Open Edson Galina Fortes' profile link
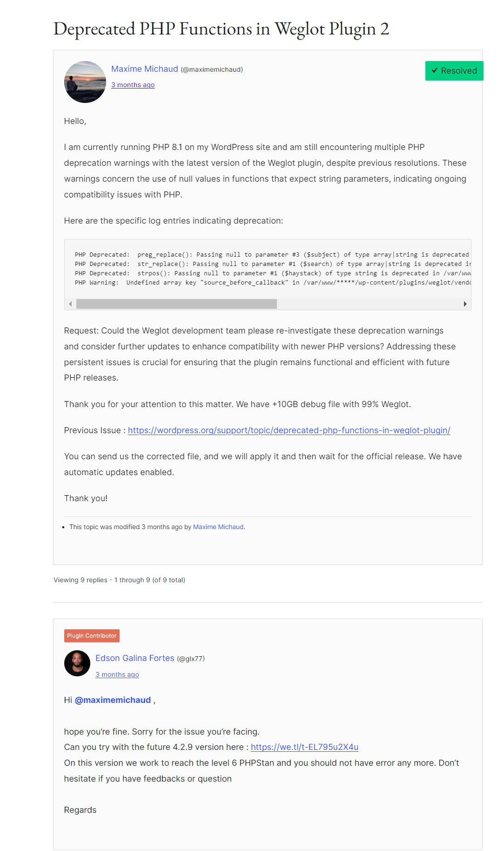Screen dimensions: 504x851 pos(134,658)
